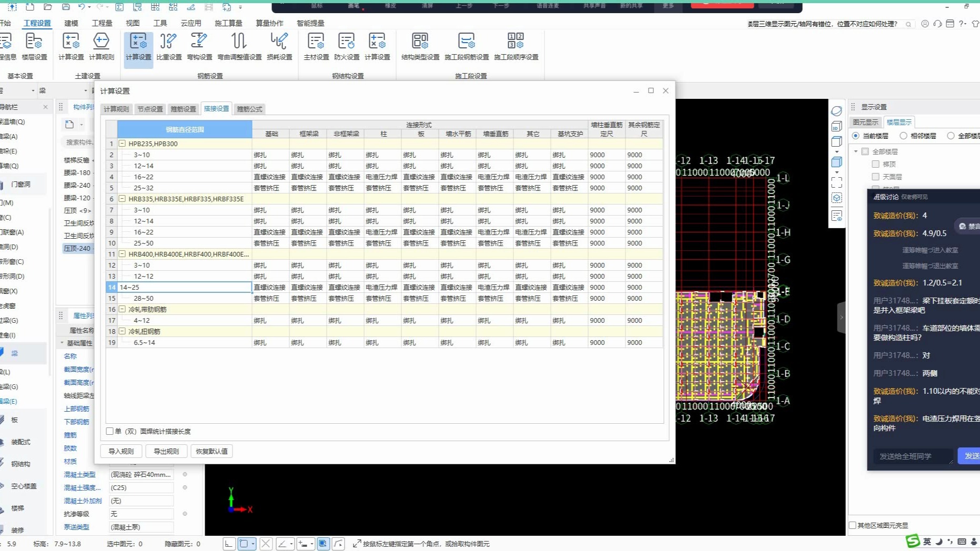Select the 当前楼层 radio button
The height and width of the screenshot is (551, 980).
[856, 136]
